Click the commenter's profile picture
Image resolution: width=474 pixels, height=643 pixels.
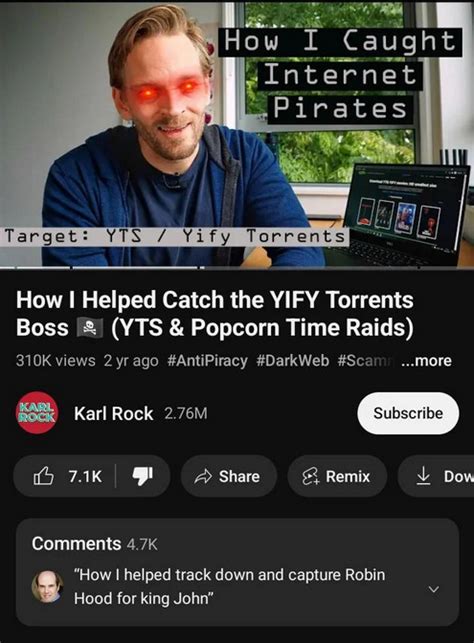click(48, 586)
